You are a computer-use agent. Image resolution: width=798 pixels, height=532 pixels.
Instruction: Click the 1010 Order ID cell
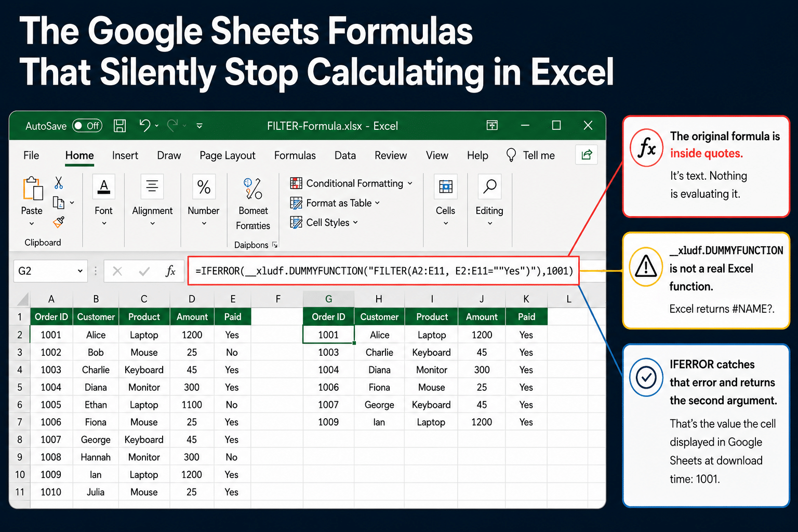51,492
